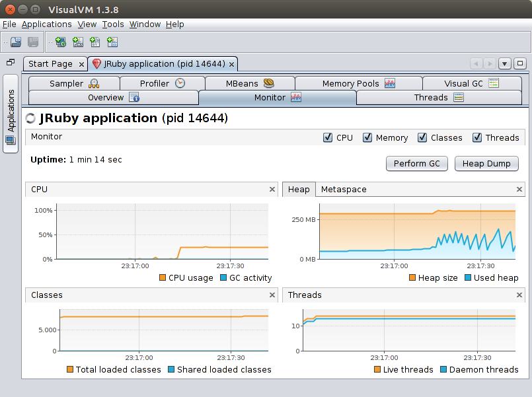Click the Used heap legend color swatch

(468, 277)
